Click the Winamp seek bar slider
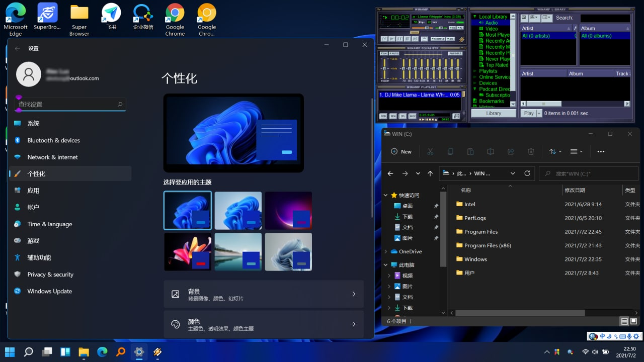This screenshot has width=644, height=362. (415, 32)
